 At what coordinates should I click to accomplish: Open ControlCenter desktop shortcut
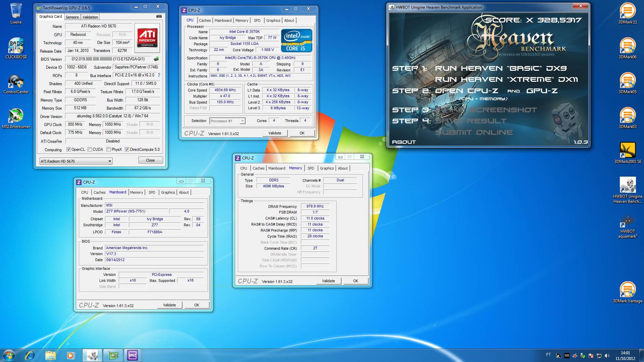coord(16,84)
